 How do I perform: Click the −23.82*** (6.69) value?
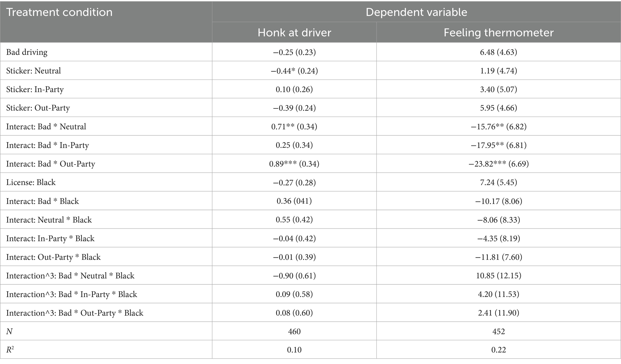pos(498,164)
